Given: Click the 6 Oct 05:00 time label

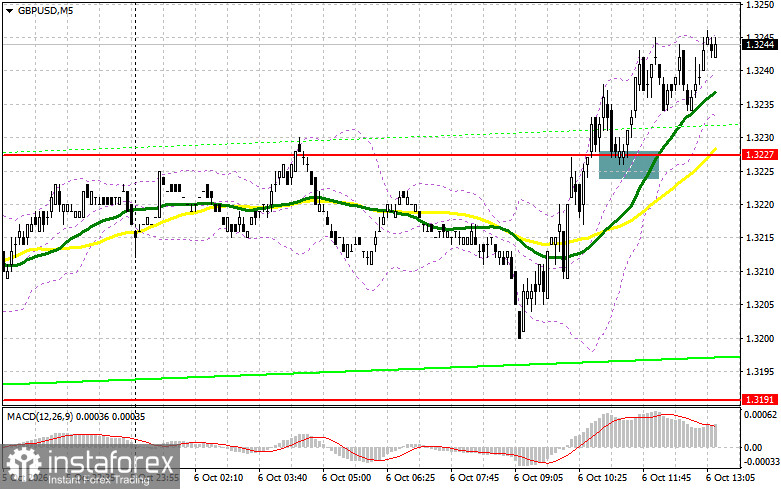Looking at the screenshot, I should [346, 478].
